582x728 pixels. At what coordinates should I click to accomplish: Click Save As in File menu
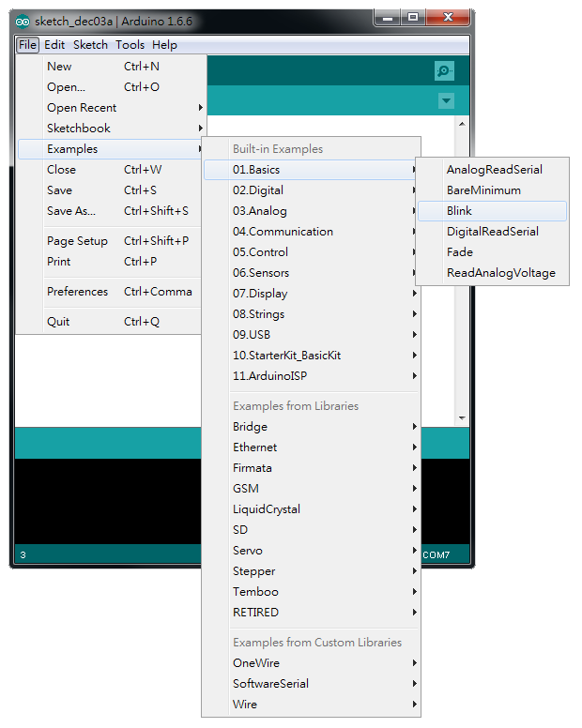pos(71,211)
